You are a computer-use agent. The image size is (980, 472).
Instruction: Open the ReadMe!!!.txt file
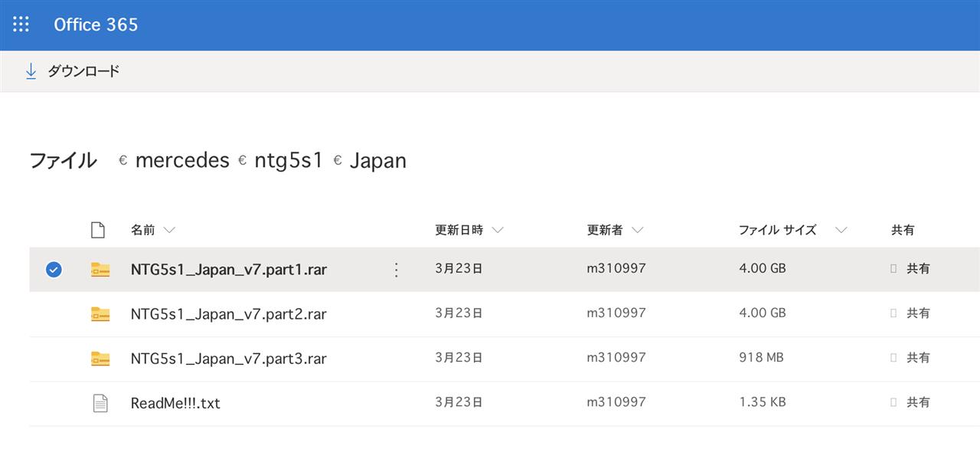[175, 403]
